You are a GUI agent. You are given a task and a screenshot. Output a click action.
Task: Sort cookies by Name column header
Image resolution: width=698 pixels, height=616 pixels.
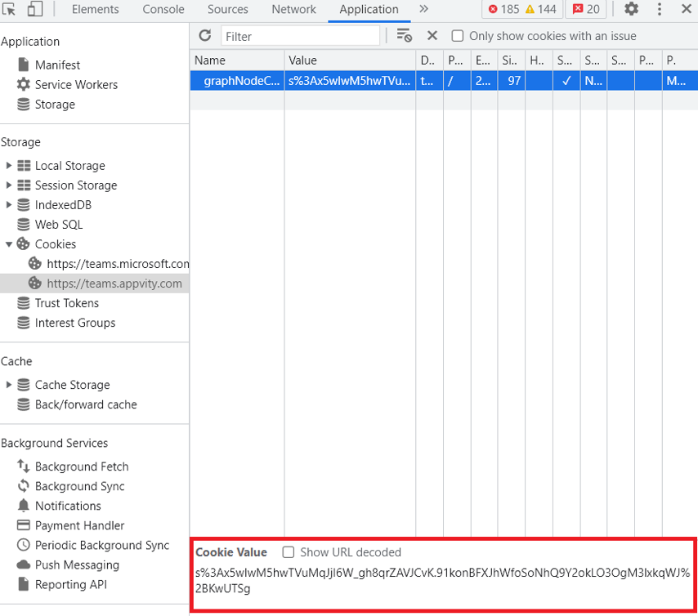point(237,60)
